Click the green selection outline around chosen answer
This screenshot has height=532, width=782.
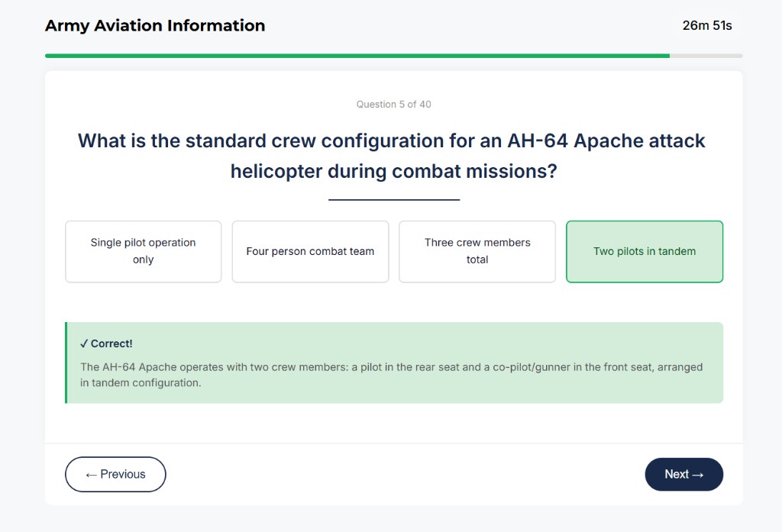645,223
